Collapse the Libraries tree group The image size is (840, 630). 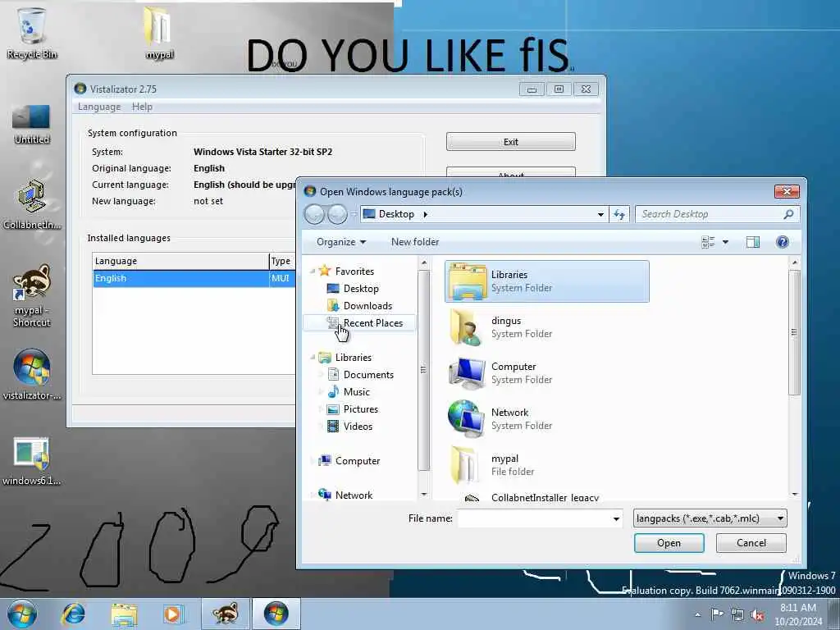click(313, 358)
